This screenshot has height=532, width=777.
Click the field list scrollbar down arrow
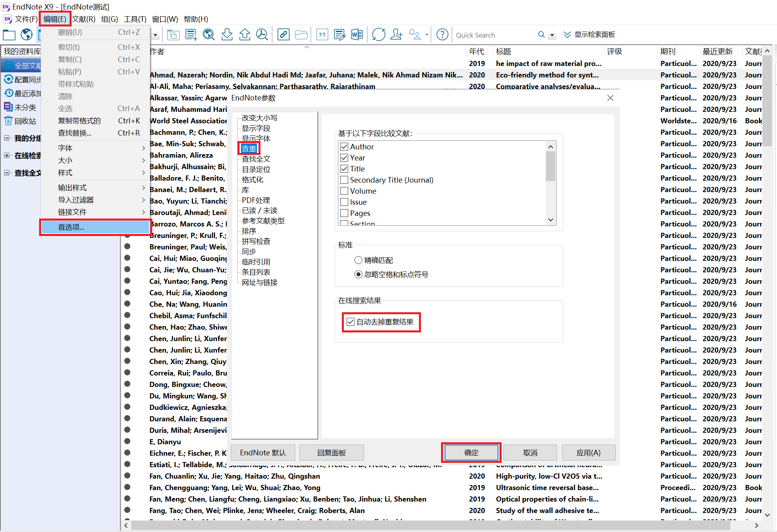pyautogui.click(x=551, y=220)
